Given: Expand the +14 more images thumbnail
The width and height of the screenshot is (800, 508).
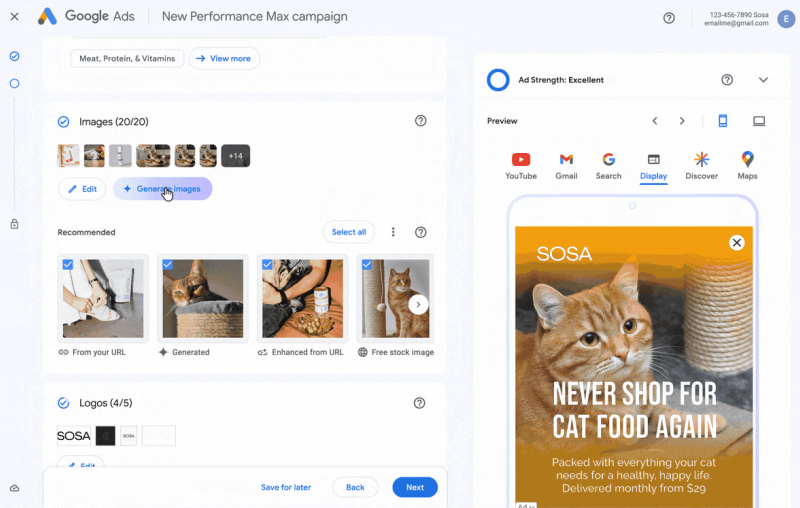Looking at the screenshot, I should point(235,156).
